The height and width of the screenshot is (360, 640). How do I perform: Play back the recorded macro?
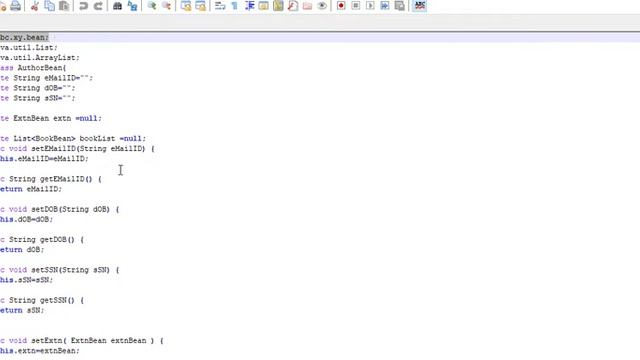tap(370, 6)
